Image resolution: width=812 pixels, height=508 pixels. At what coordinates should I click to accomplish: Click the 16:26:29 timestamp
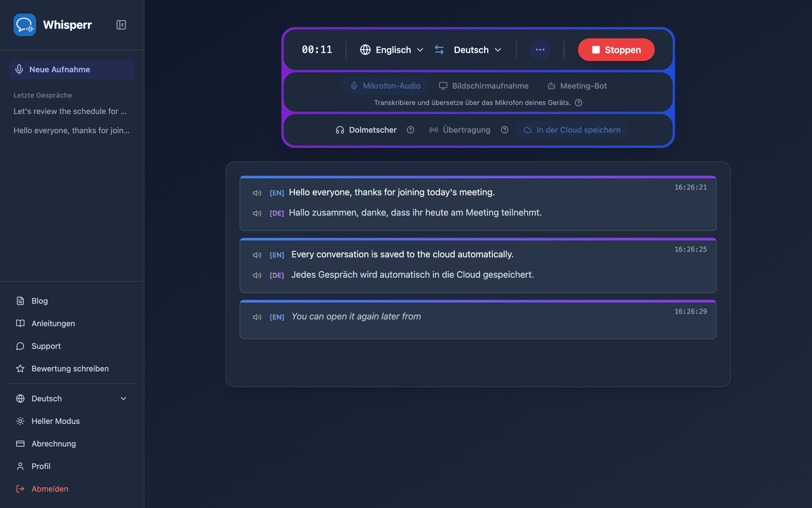[691, 311]
